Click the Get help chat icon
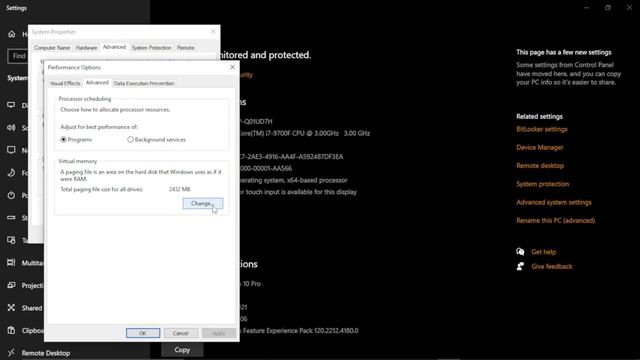 [520, 251]
